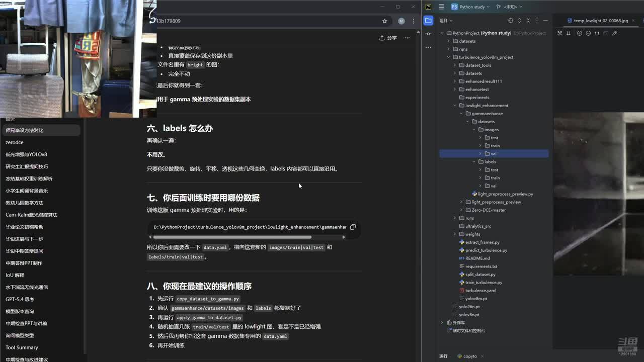The height and width of the screenshot is (362, 644).
Task: Collapse gammaenhance folder
Action: coord(461,114)
